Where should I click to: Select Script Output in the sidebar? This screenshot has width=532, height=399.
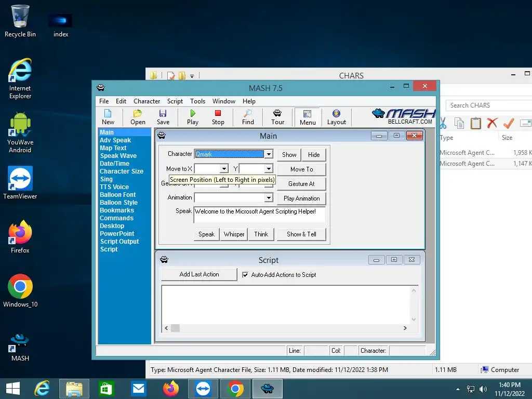pos(119,242)
